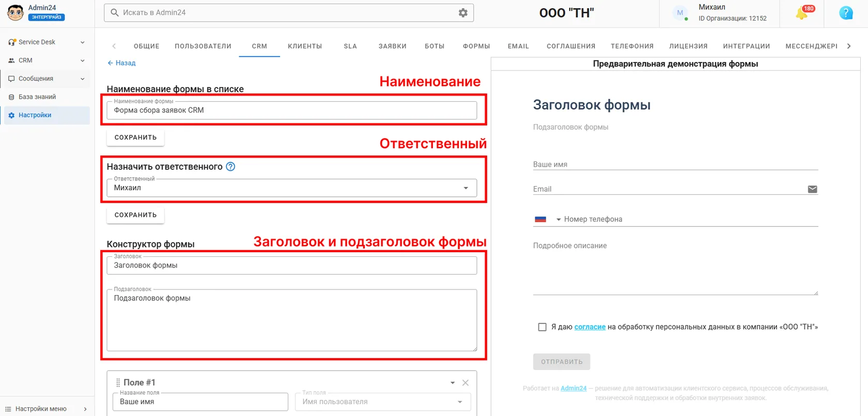Open the phone country flag selector
Viewport: 868px width, 416px height.
coord(547,219)
